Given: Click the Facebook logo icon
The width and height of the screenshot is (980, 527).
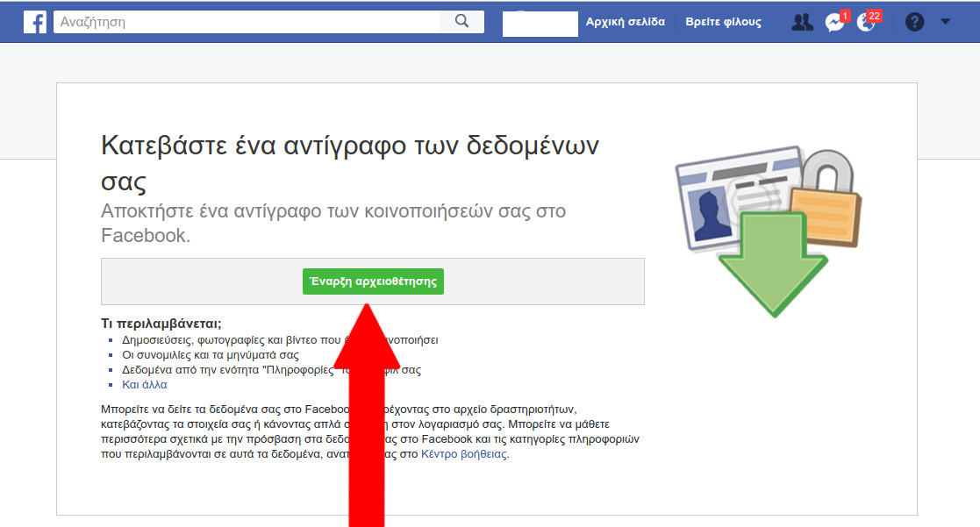Looking at the screenshot, I should (35, 22).
